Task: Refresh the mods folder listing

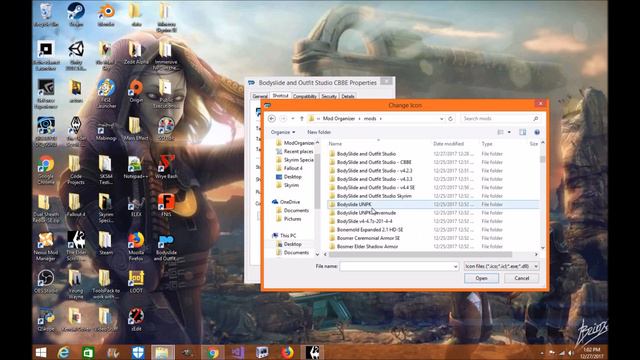Action: pyautogui.click(x=451, y=119)
